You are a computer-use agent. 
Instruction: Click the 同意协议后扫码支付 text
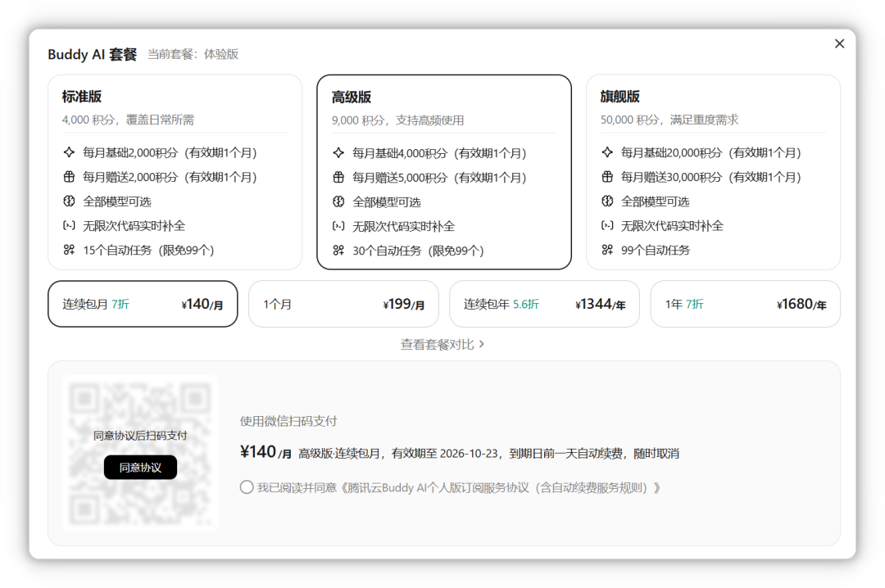[141, 436]
